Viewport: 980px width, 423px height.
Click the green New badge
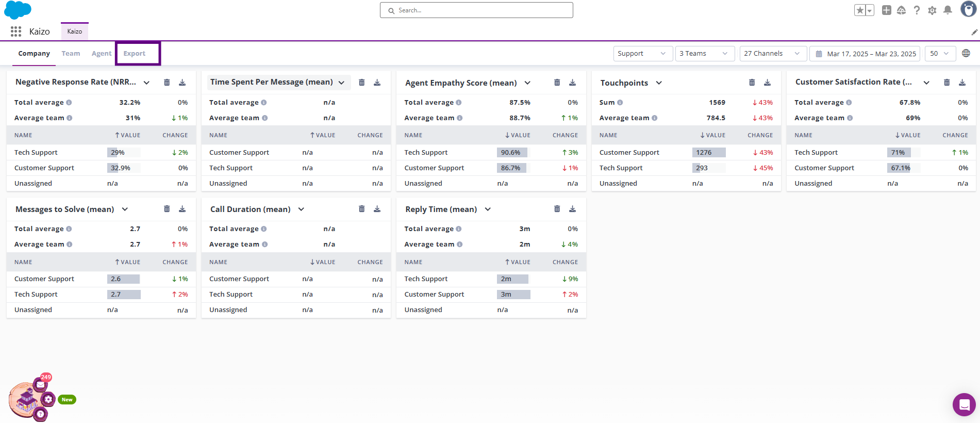point(67,400)
